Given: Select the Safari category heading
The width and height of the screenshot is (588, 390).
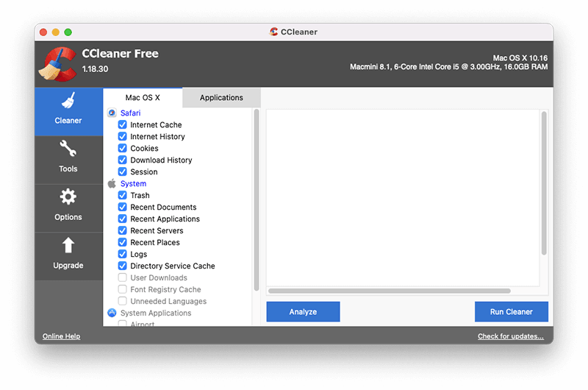Looking at the screenshot, I should (x=131, y=113).
